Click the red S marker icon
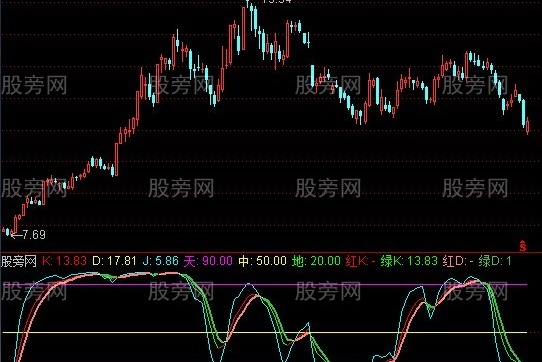The height and width of the screenshot is (362, 542). 523,245
